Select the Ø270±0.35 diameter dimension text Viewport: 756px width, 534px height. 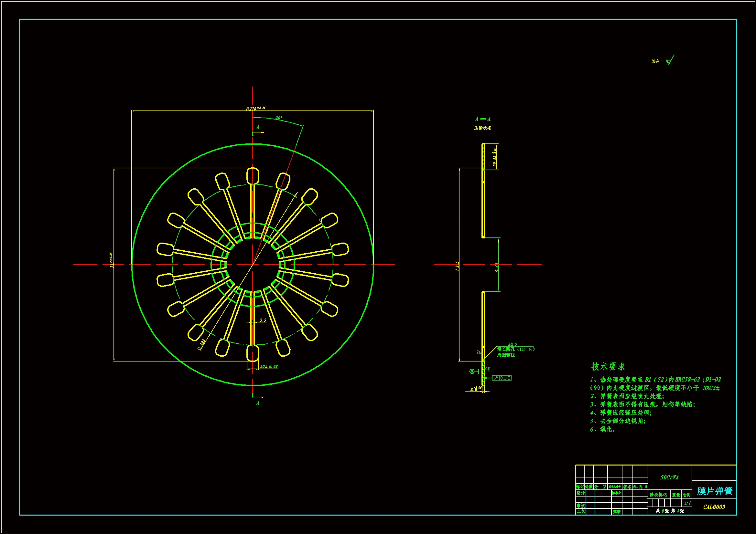255,108
